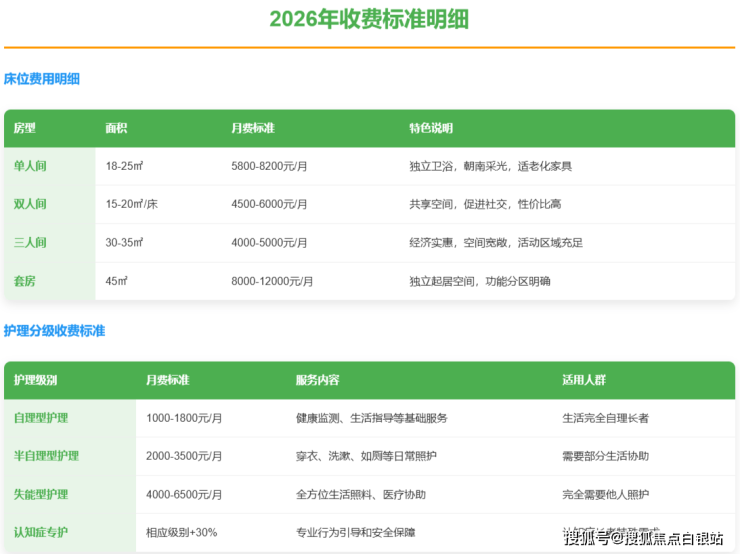Select the 单人间 room type row label
The width and height of the screenshot is (740, 554).
pyautogui.click(x=30, y=166)
